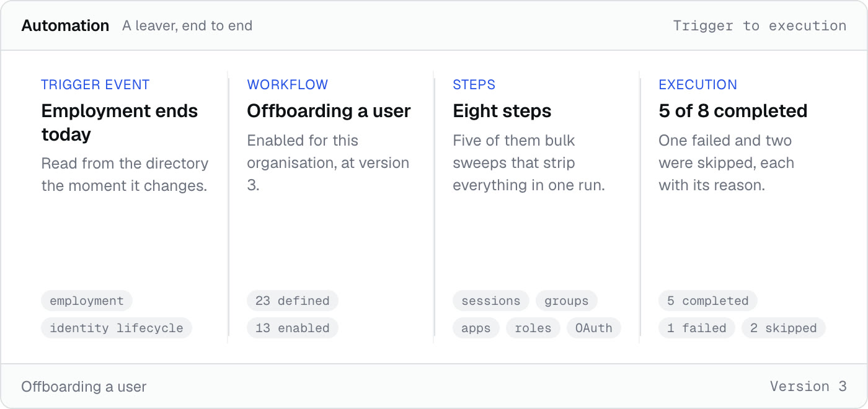Select the 'identity lifecycle' tag

pos(117,328)
